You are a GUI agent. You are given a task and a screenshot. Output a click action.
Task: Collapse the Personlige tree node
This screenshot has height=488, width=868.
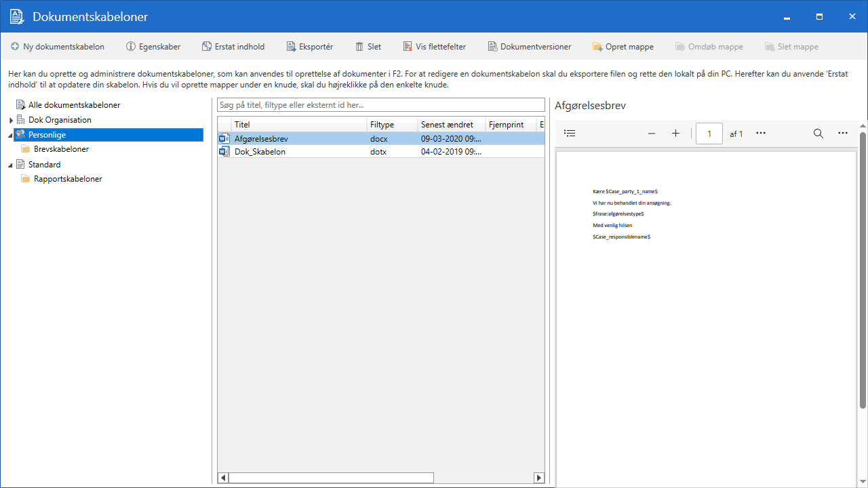(11, 136)
